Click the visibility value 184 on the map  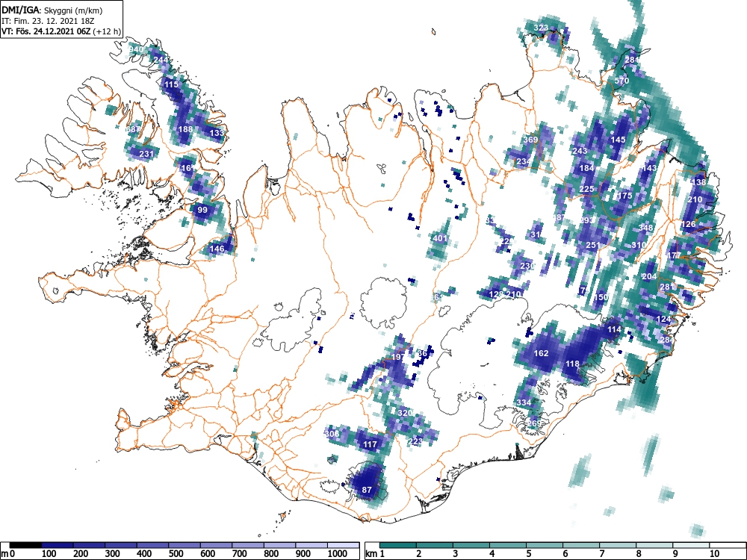pos(587,168)
